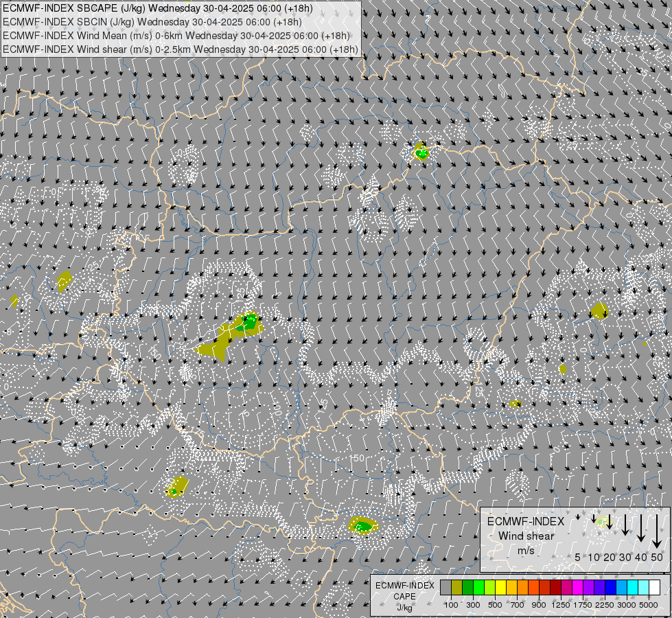Click the '500' CAPE scale label
Image resolution: width=672 pixels, height=618 pixels.
pos(495,605)
